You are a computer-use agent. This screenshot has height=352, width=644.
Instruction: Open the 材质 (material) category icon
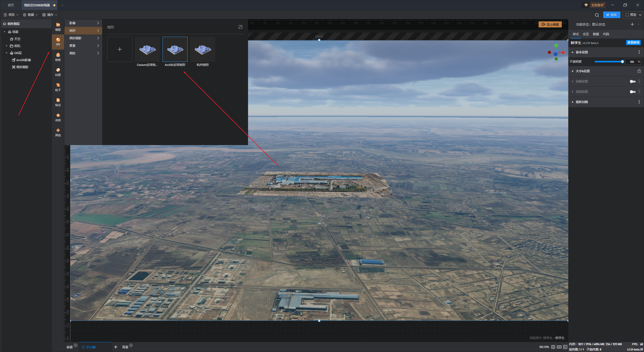(58, 72)
